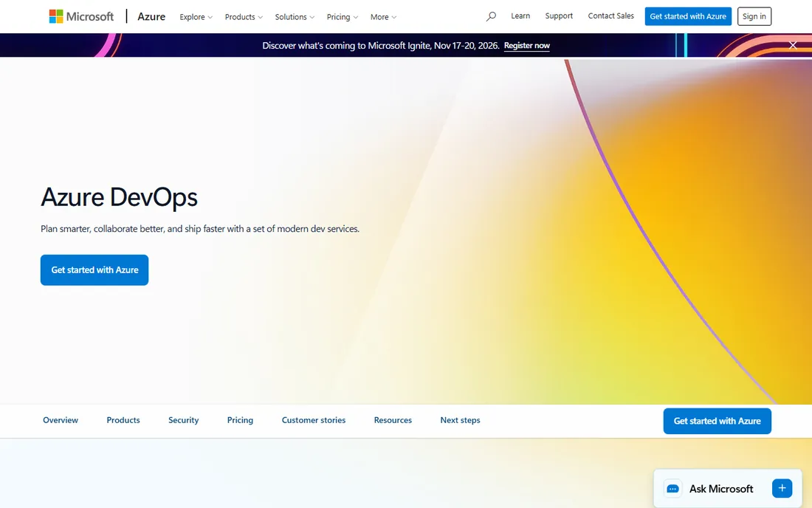The width and height of the screenshot is (812, 508).
Task: Click the 'Plan smarter, collaborate better' tagline
Action: click(x=200, y=229)
